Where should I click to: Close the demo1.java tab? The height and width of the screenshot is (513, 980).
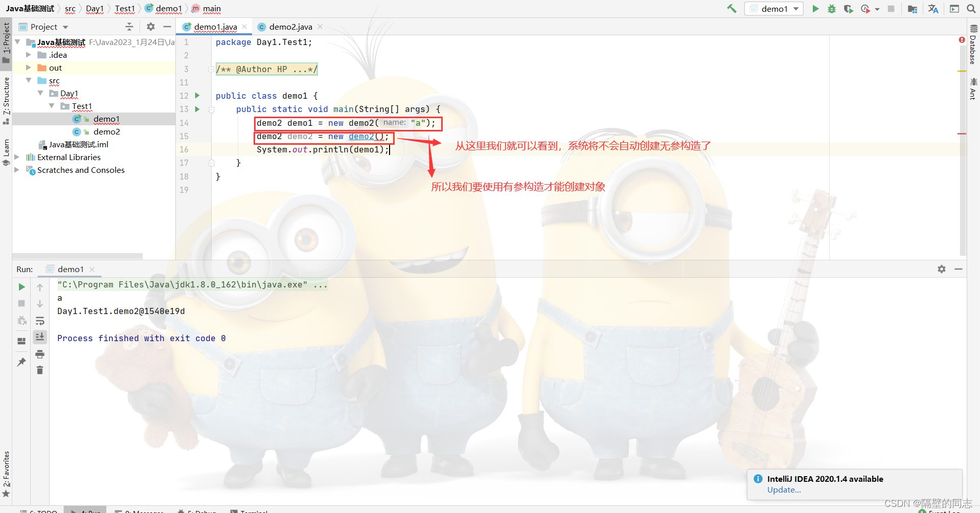tap(245, 27)
